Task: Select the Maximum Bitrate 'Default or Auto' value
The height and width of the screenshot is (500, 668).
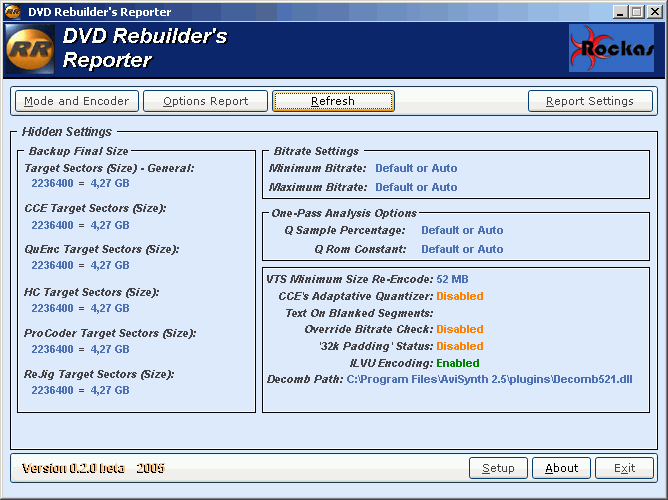Action: [416, 187]
